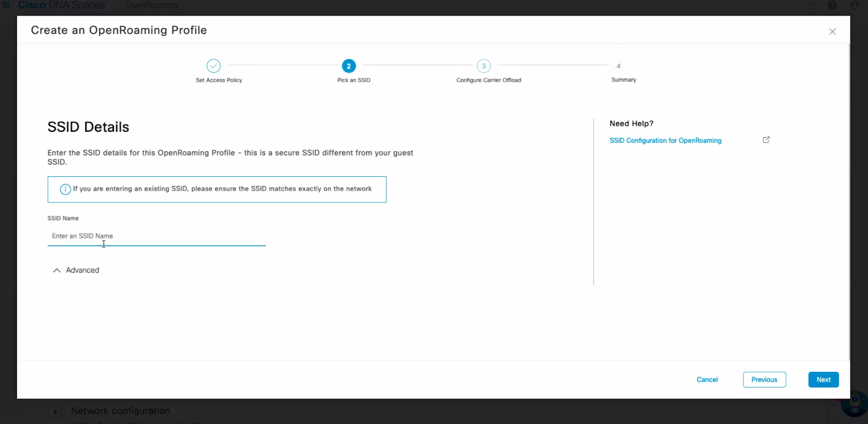Close the Create an OpenRoaming Profile dialog
Viewport: 868px width, 424px height.
[x=832, y=31]
